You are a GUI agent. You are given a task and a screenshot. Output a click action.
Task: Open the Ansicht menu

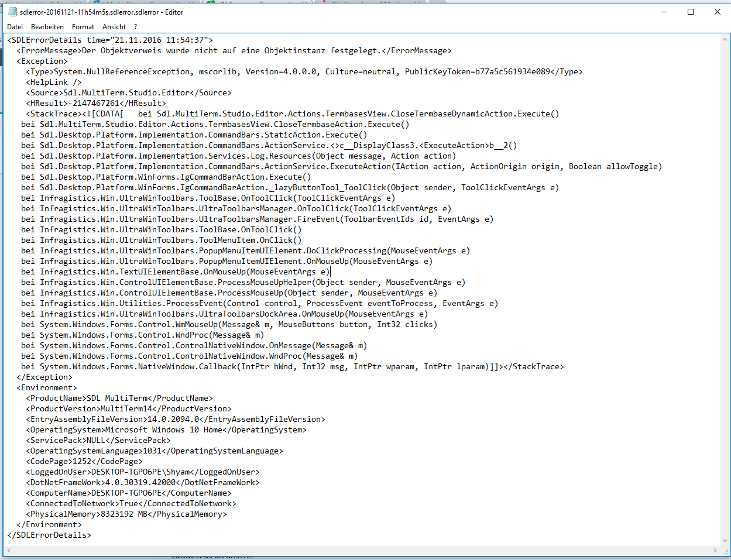(x=114, y=27)
